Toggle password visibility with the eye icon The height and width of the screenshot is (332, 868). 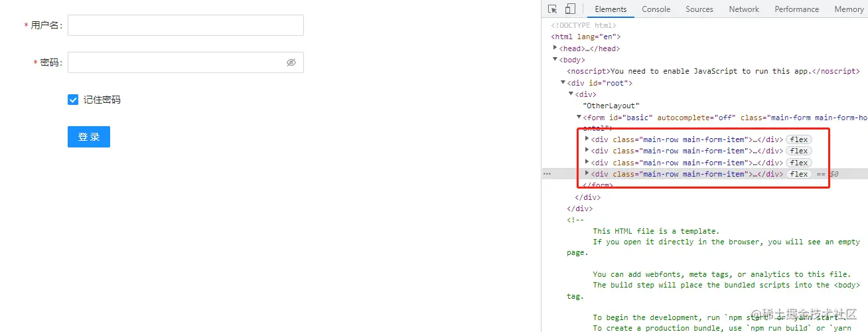click(291, 62)
